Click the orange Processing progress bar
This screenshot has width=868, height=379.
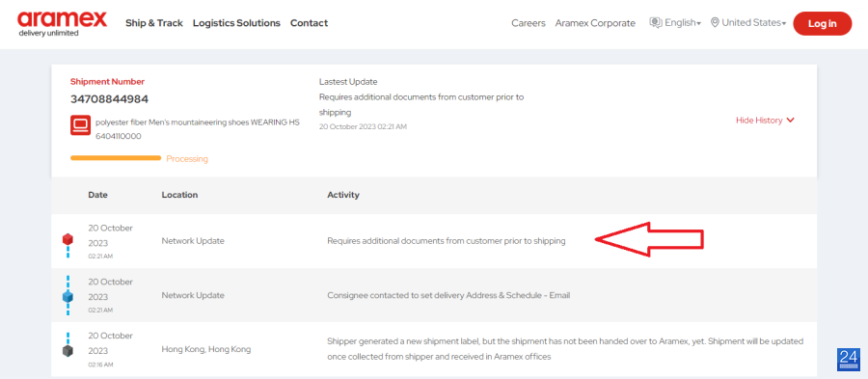tap(116, 158)
